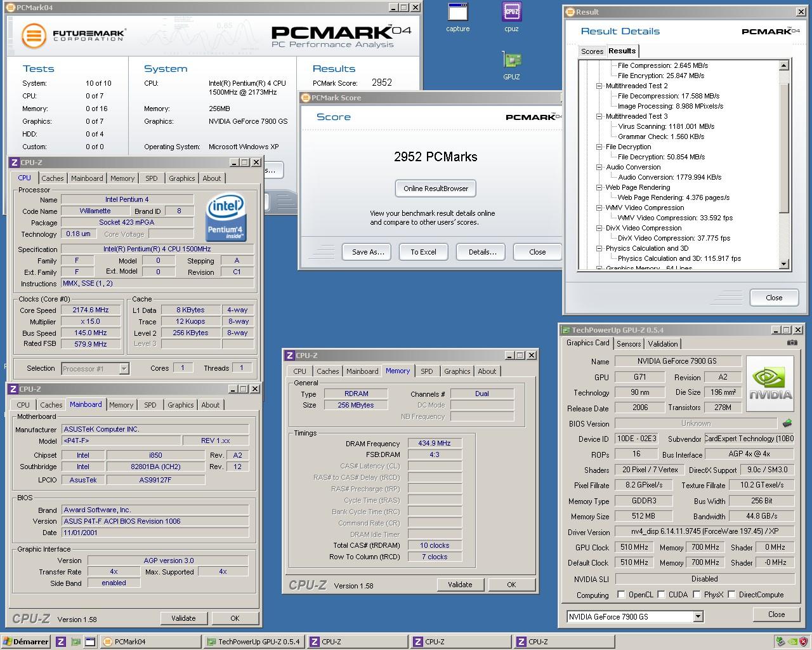Switch to the Scores tab in Result window
Screen dimensions: 812x650
(592, 51)
